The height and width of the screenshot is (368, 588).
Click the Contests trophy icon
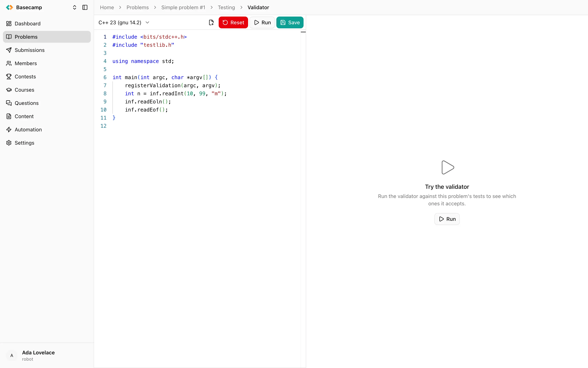[x=9, y=77]
